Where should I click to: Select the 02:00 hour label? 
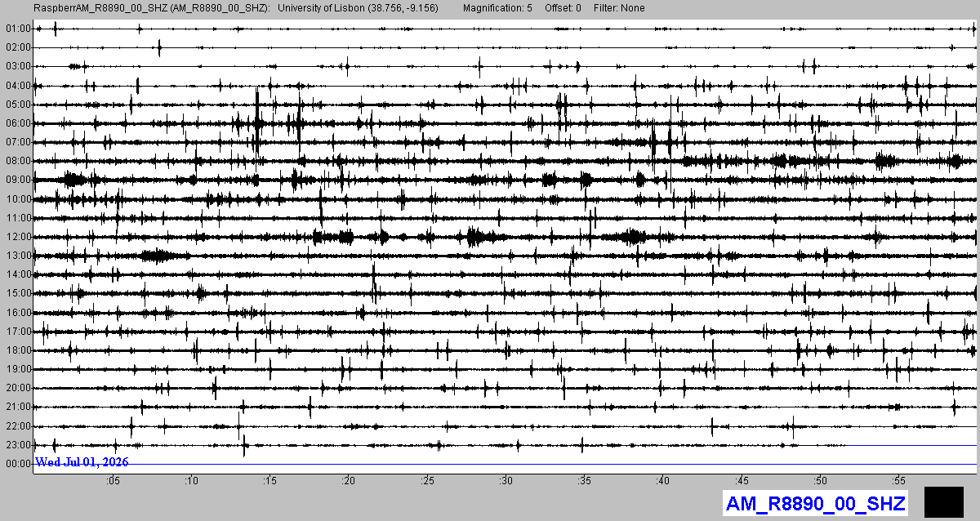point(18,47)
